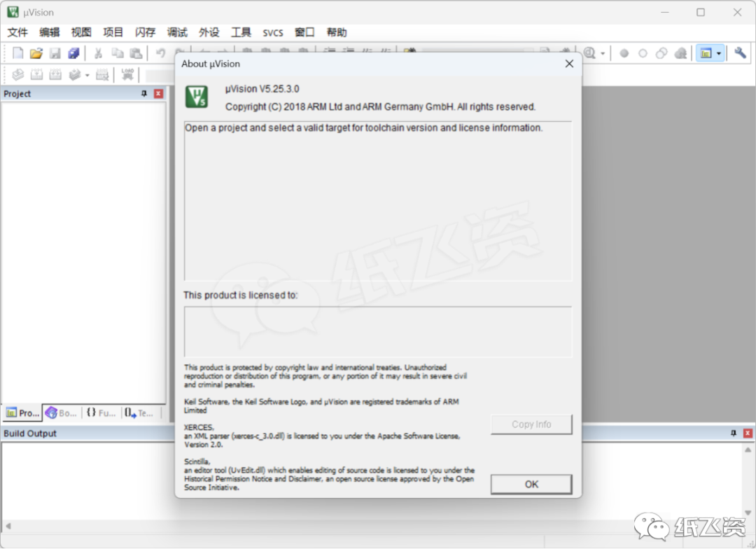Viewport: 756px width, 549px height.
Task: Click 'This product is licensed to:' label
Action: coord(241,296)
